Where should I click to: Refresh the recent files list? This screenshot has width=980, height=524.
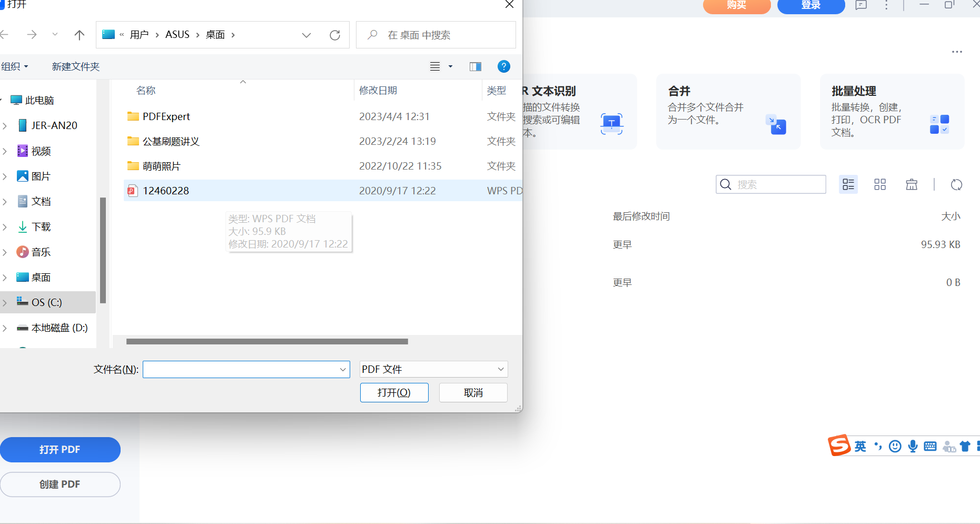pos(957,185)
